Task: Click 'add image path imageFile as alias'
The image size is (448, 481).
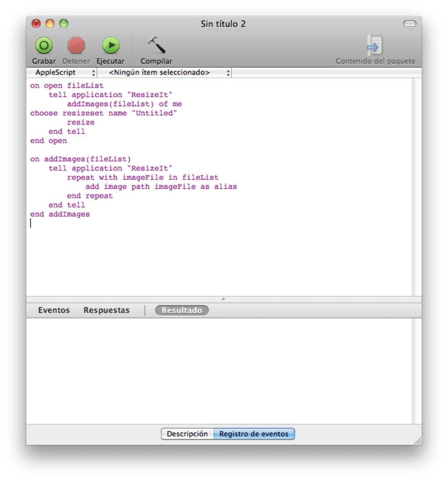Action: [161, 187]
